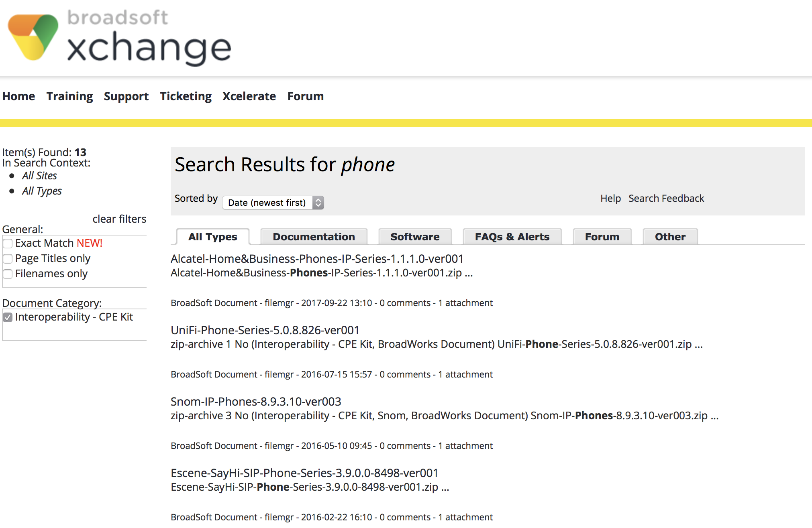Uncheck Interoperability - CPE Kit filter
Screen dimensions: 812x528
click(8, 317)
